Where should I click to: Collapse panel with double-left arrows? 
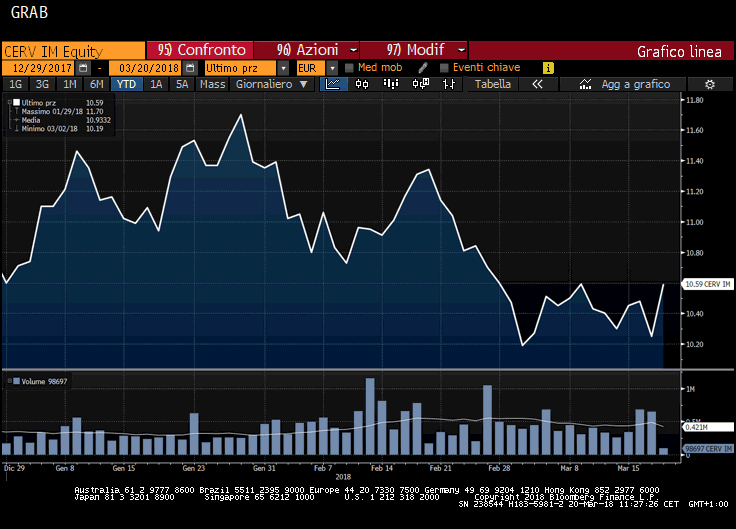[x=537, y=84]
